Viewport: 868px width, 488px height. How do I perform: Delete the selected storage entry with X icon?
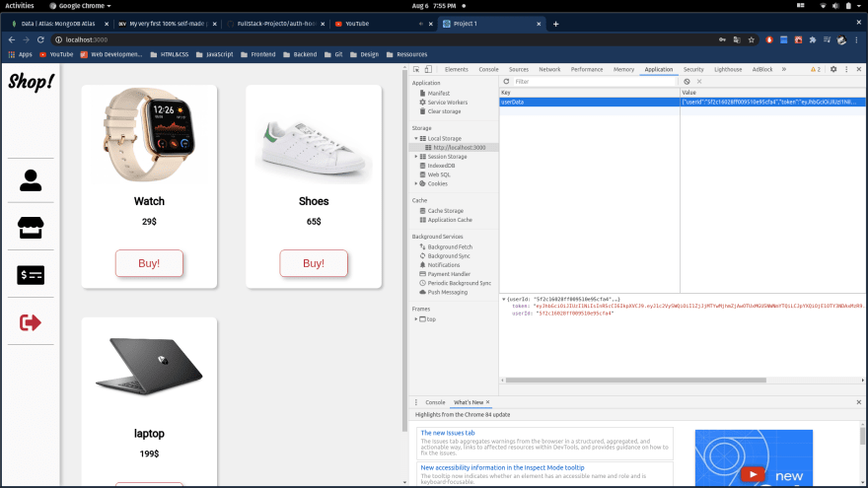[x=699, y=81]
